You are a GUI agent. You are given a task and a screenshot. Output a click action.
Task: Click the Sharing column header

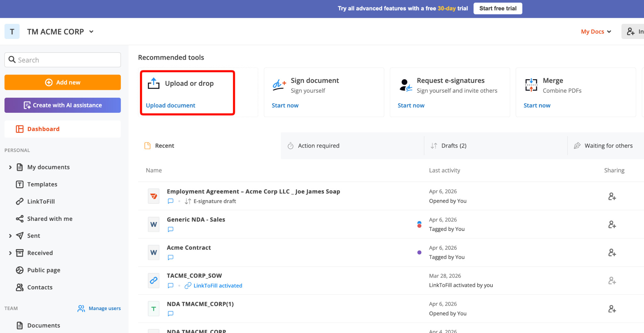pyautogui.click(x=614, y=170)
